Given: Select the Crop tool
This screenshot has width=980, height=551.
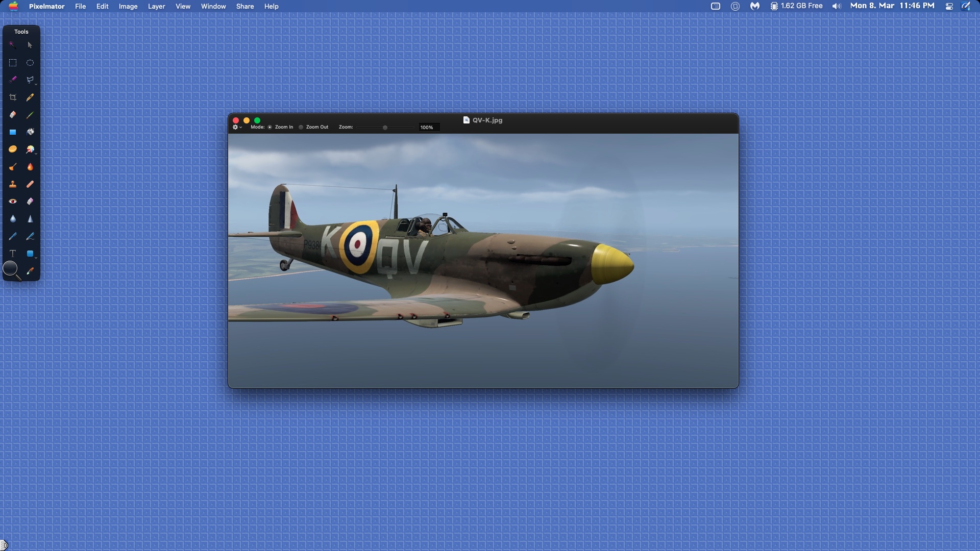Looking at the screenshot, I should [13, 97].
